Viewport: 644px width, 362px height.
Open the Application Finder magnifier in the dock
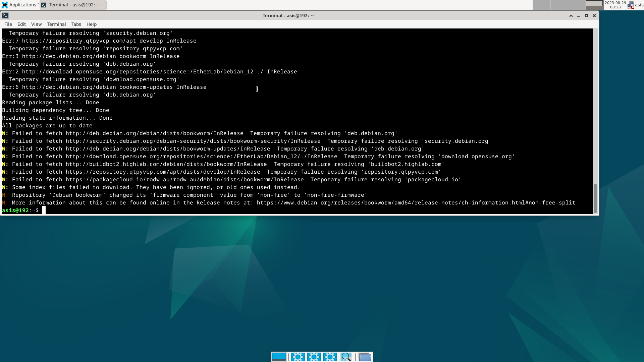click(346, 357)
